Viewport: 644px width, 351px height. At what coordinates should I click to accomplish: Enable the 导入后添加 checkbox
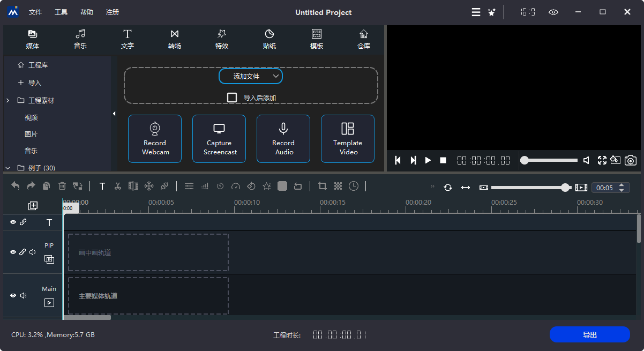tap(233, 97)
